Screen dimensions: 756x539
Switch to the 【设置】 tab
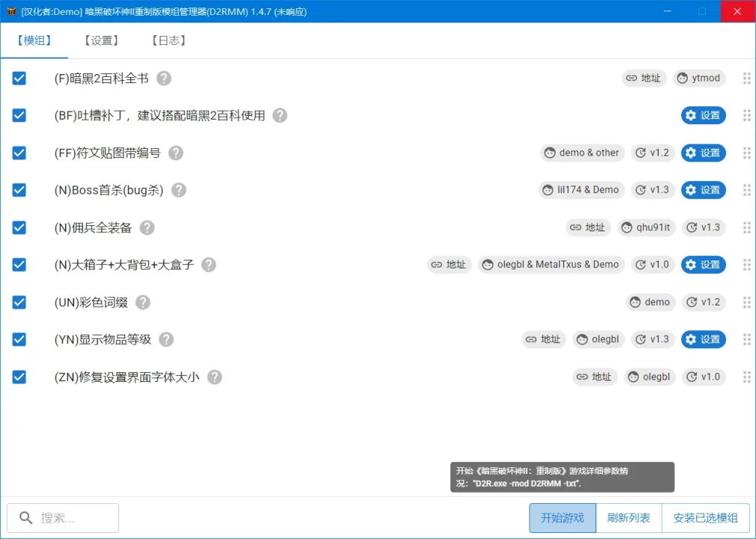(100, 40)
